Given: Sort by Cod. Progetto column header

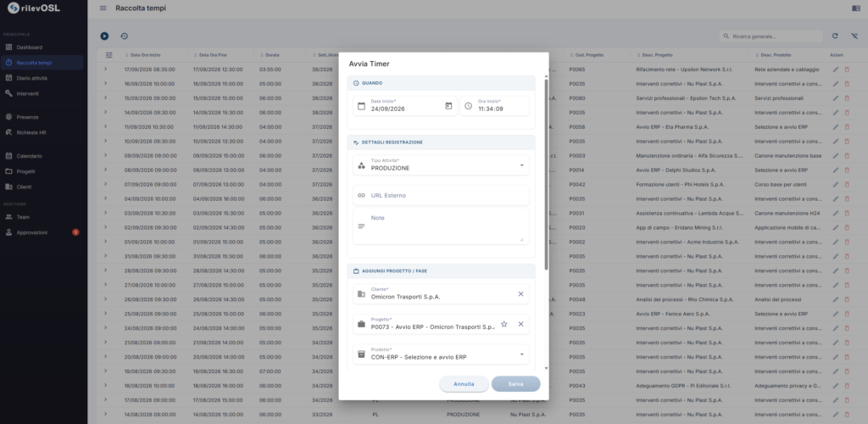Looking at the screenshot, I should coord(590,55).
